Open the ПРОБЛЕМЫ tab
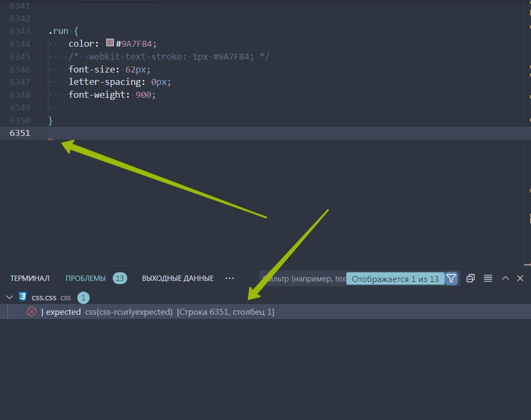This screenshot has width=531, height=420. tap(85, 278)
